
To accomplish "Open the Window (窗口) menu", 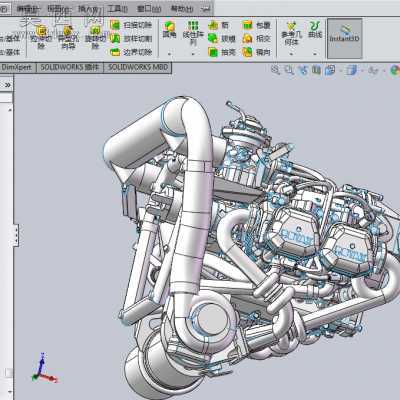I will 149,9.
